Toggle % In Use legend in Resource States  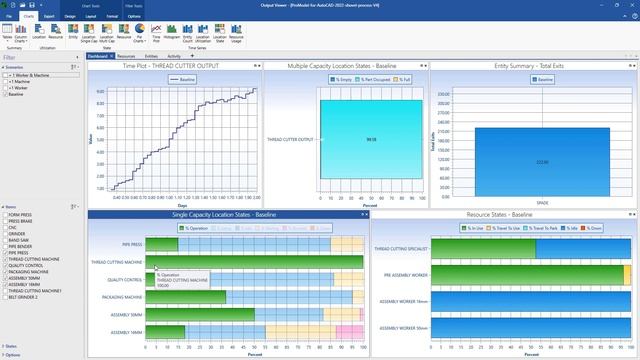coord(472,228)
